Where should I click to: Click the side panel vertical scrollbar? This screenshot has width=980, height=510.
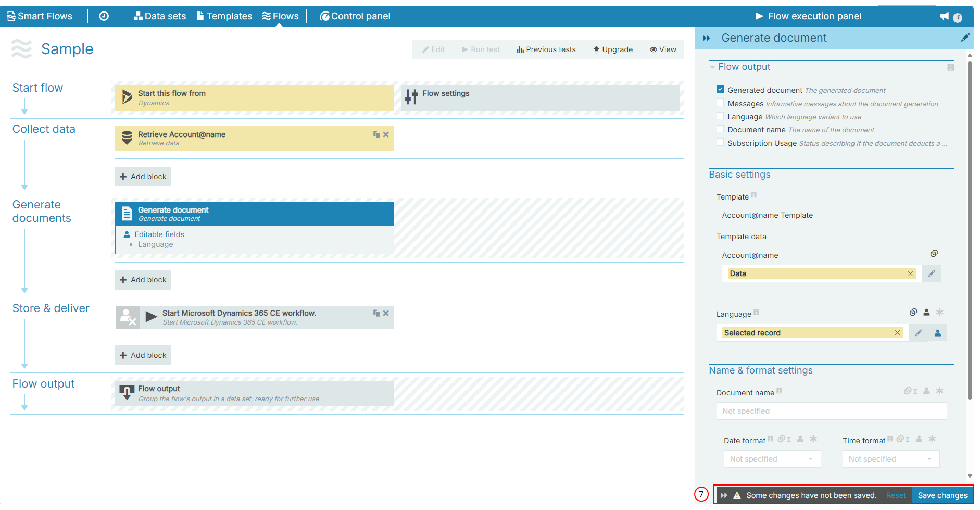pyautogui.click(x=970, y=231)
